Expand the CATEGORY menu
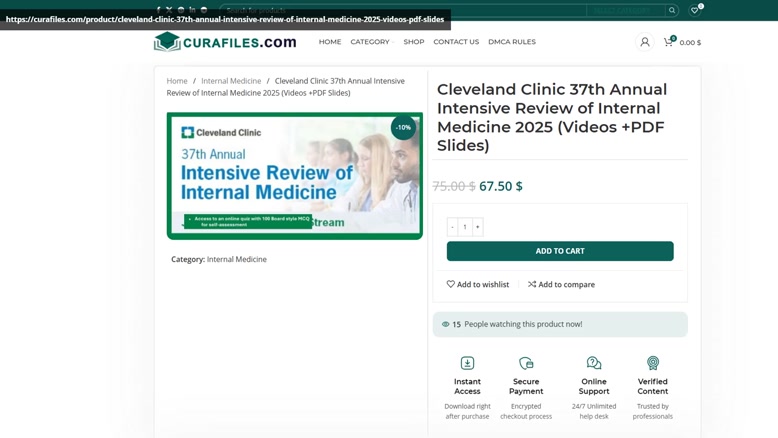Screen dimensions: 778x438 click(x=372, y=42)
